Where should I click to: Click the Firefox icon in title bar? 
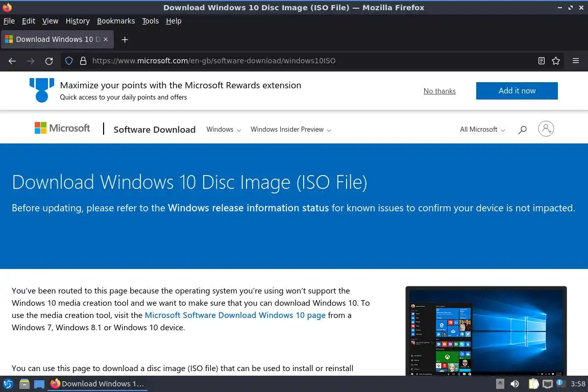tap(7, 7)
